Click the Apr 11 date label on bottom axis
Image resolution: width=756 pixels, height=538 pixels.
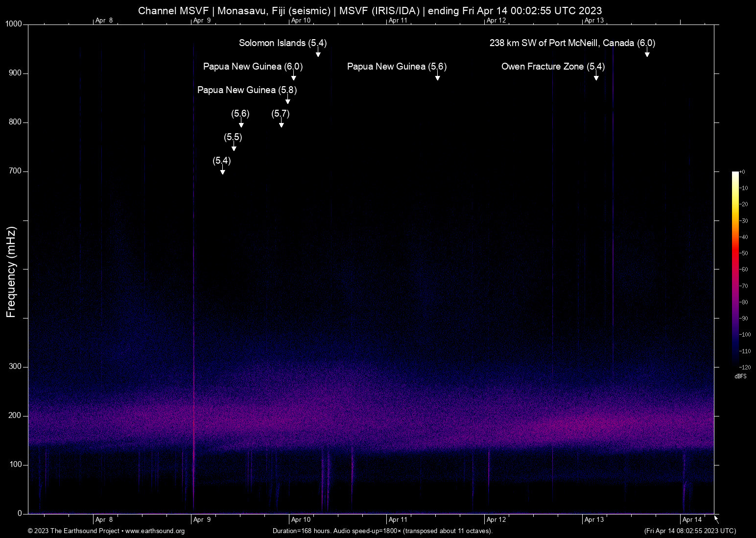click(398, 519)
